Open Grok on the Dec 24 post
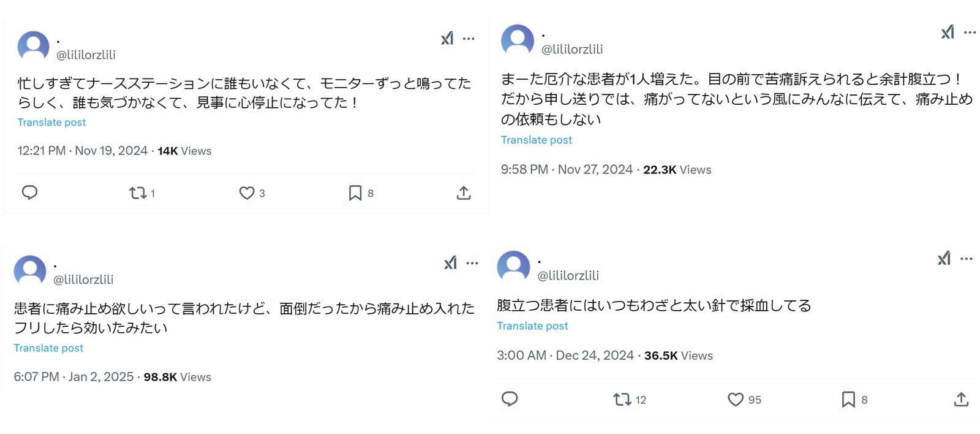 pyautogui.click(x=945, y=259)
